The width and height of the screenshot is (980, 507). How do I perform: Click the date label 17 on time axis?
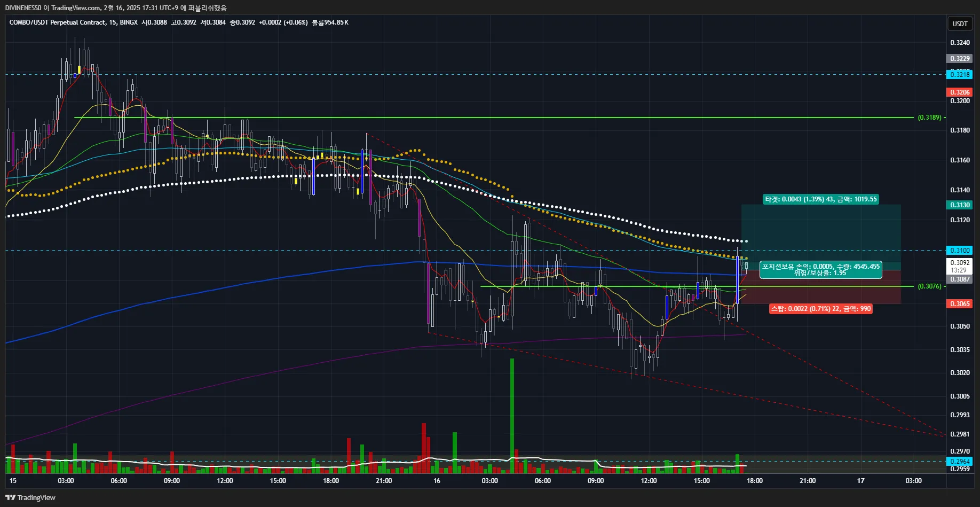pyautogui.click(x=860, y=481)
